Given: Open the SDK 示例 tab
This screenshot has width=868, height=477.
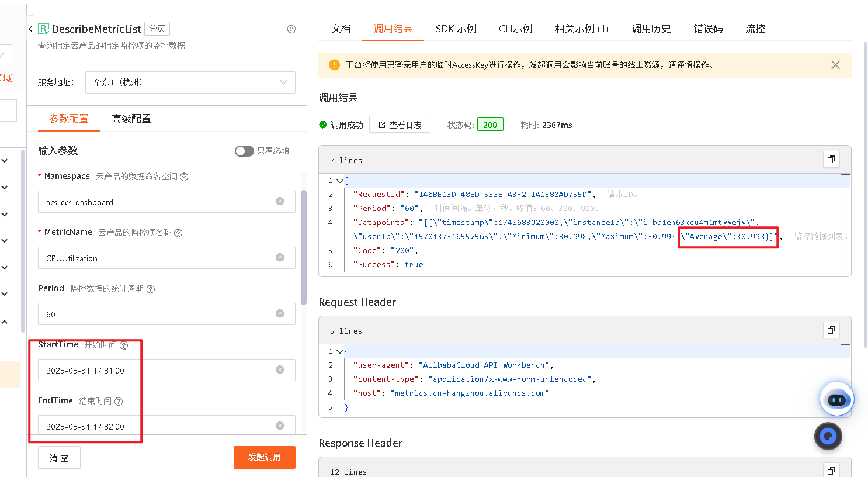Looking at the screenshot, I should 456,29.
